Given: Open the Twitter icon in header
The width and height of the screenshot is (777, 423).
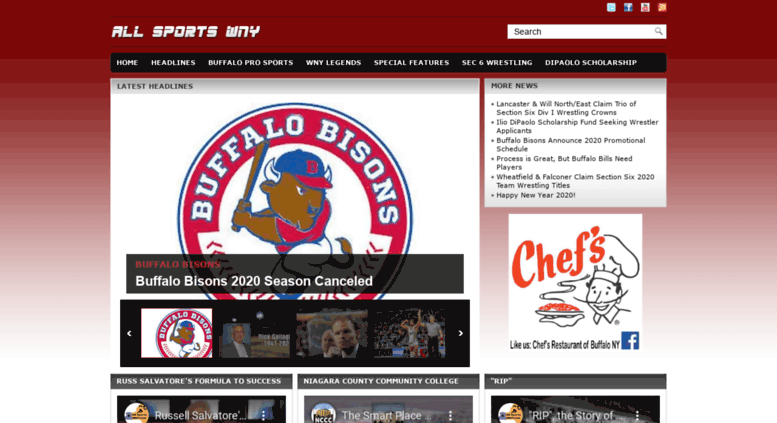Looking at the screenshot, I should [x=611, y=7].
